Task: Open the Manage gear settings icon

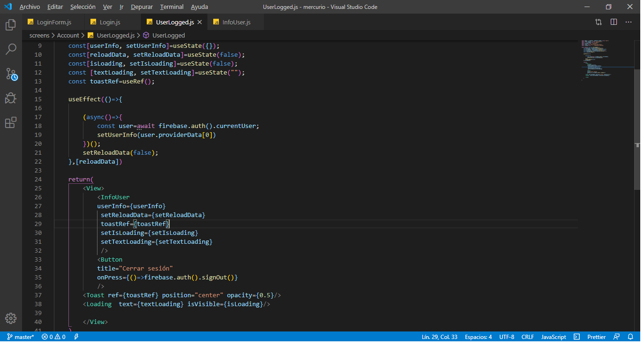Action: [11, 318]
